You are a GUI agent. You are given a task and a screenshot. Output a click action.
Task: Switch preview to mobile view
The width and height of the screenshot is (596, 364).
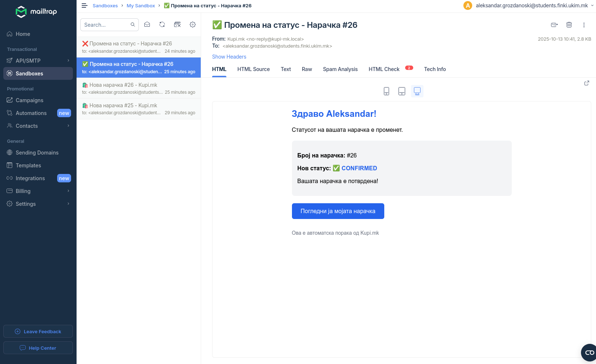click(x=386, y=91)
